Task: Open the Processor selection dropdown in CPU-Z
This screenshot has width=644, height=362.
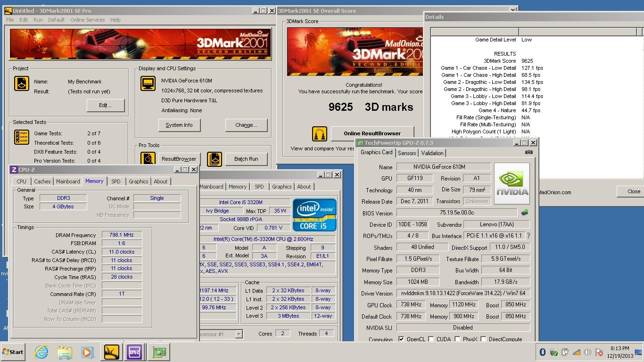Action: tap(239, 334)
